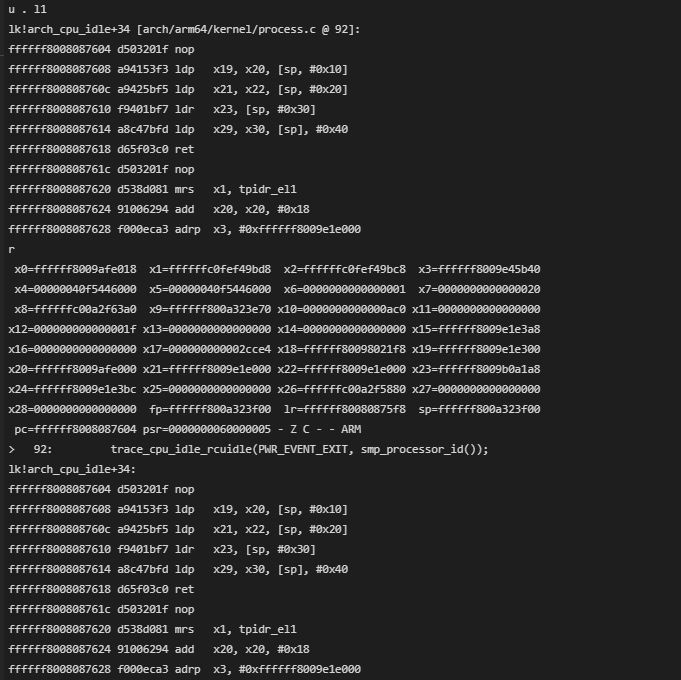Click the last adrp x3 instruction line
The height and width of the screenshot is (680, 681).
pyautogui.click(x=184, y=669)
